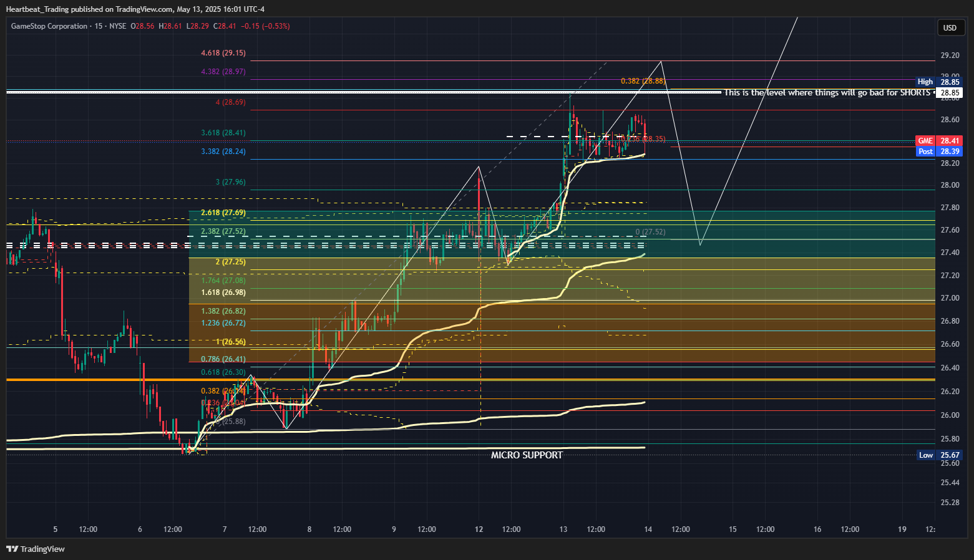Click the orange 0.382 (28.88) retracement label
Viewport: 974px width, 560px height.
(643, 81)
